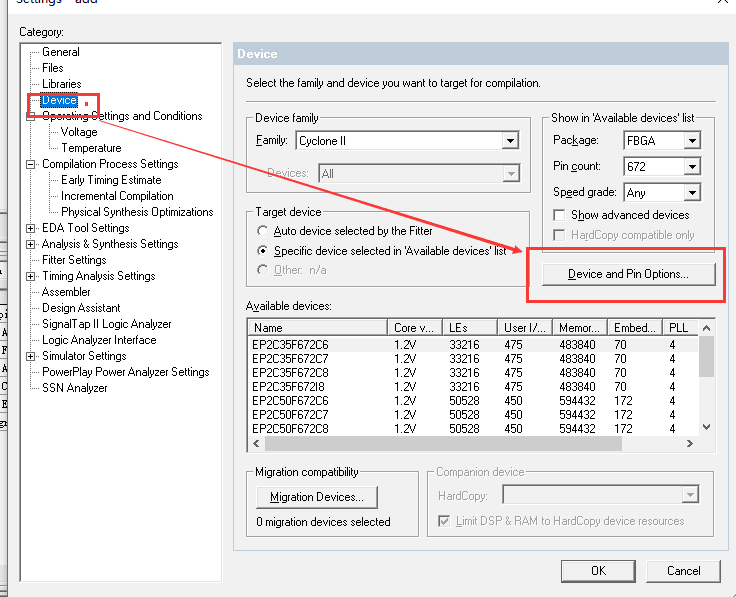This screenshot has width=736, height=597.
Task: Collapse Compilation Process Settings node
Action: pos(31,164)
